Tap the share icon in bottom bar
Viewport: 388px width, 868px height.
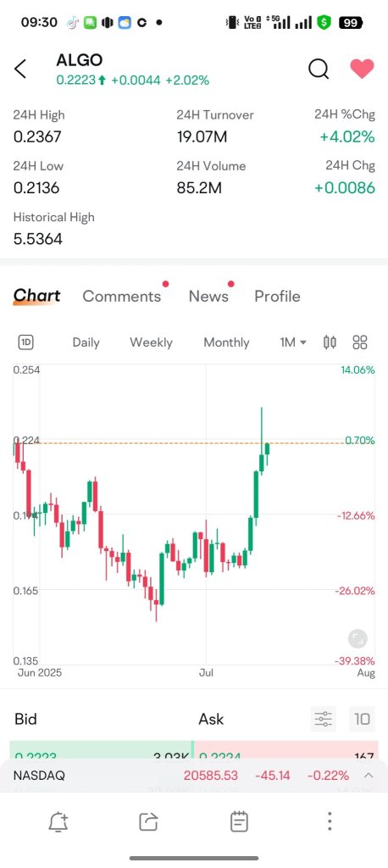coord(148,822)
